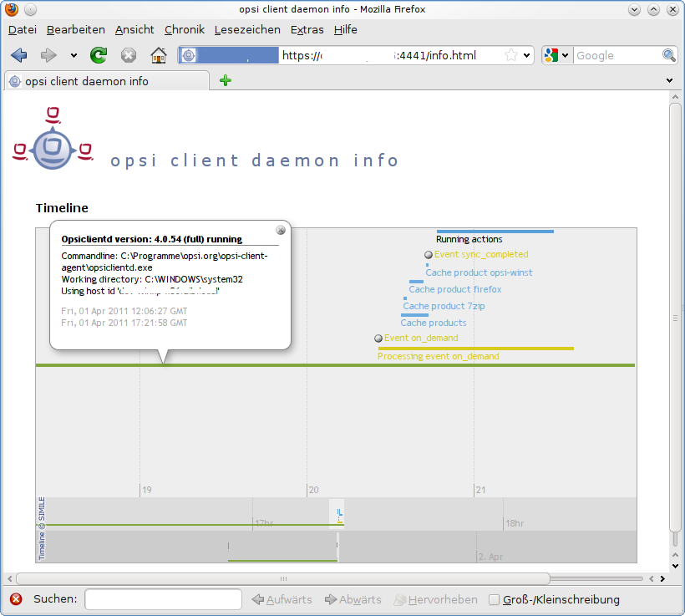Reload the page with the green arrow
The image size is (685, 616).
pos(99,55)
